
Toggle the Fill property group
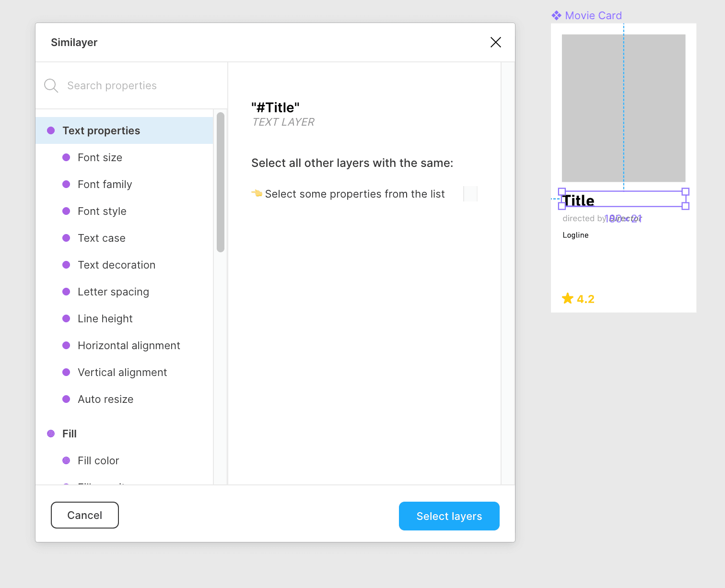pyautogui.click(x=69, y=434)
